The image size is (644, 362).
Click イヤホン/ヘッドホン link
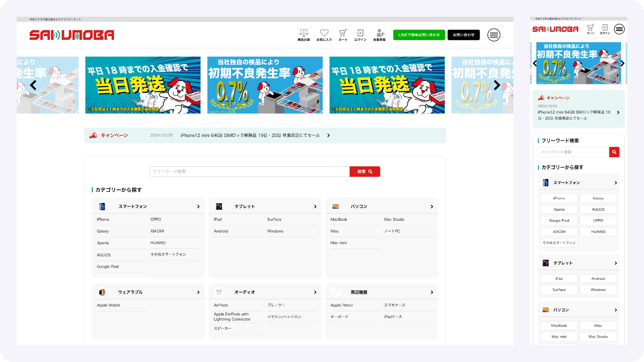[x=284, y=317]
